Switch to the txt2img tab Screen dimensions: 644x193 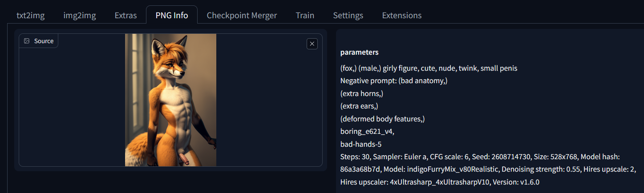31,15
